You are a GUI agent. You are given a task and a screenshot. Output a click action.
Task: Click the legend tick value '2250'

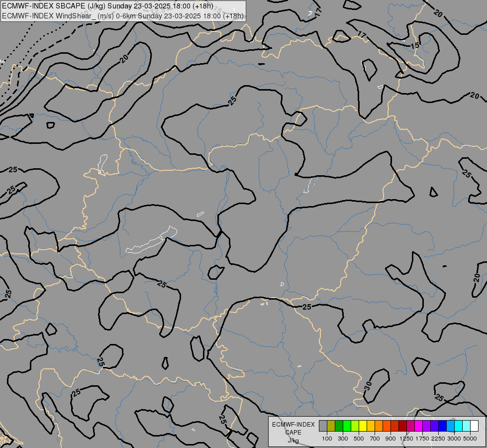438,439
